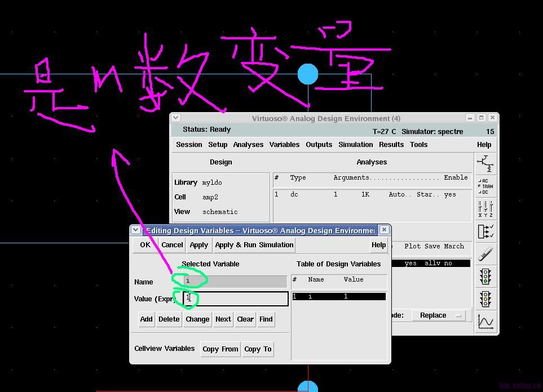This screenshot has height=392, width=543.
Task: Open the Tools menu
Action: [418, 145]
